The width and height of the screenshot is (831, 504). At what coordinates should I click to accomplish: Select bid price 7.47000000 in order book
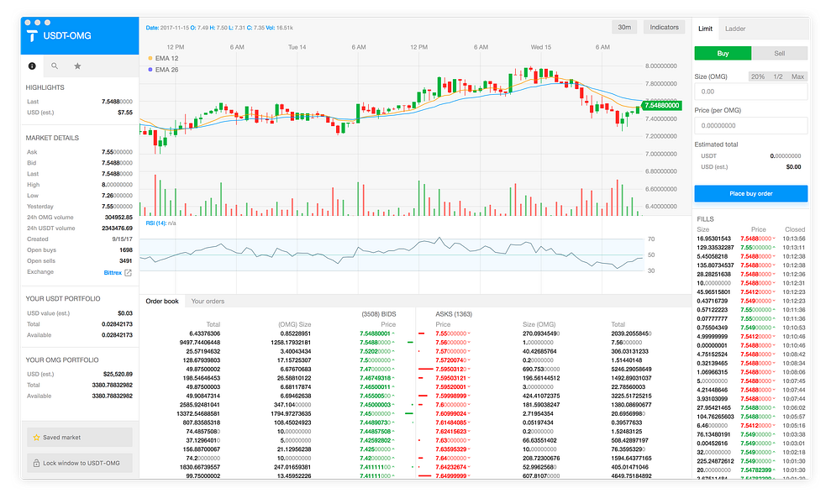pyautogui.click(x=376, y=370)
